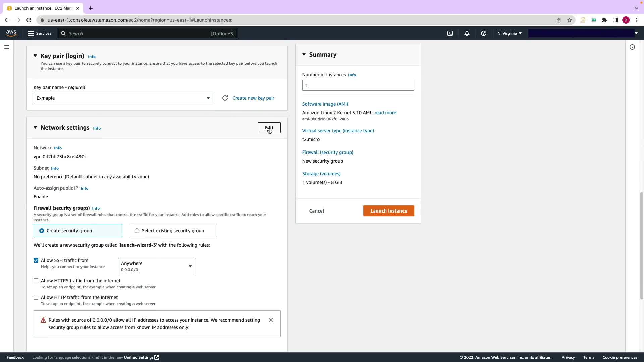This screenshot has height=362, width=644.
Task: Dismiss the 0.0.0.0/0 warning message
Action: [271, 320]
